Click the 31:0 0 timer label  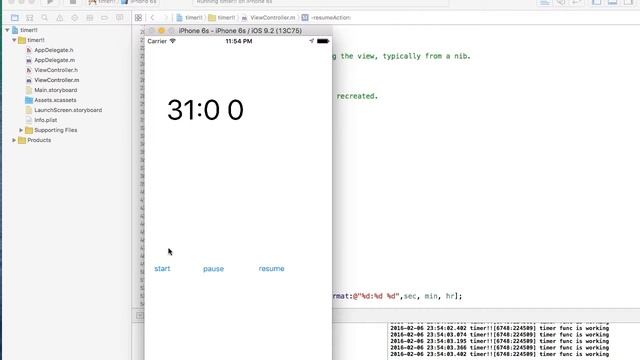pyautogui.click(x=205, y=110)
